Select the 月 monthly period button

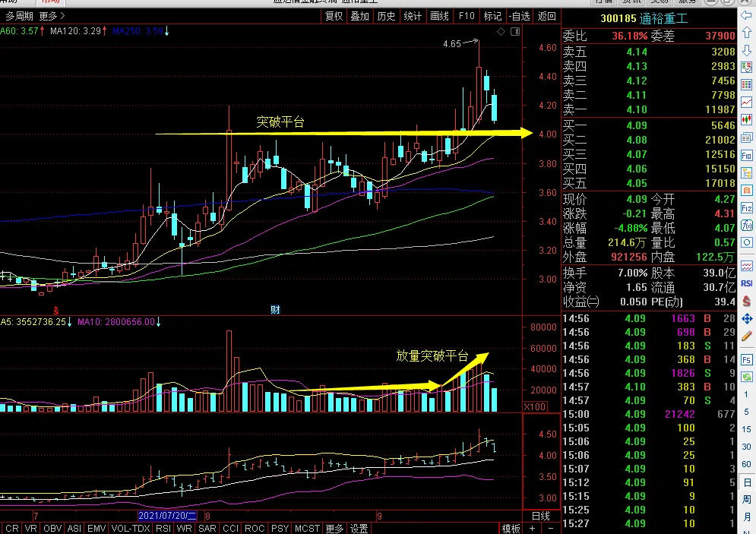(746, 517)
